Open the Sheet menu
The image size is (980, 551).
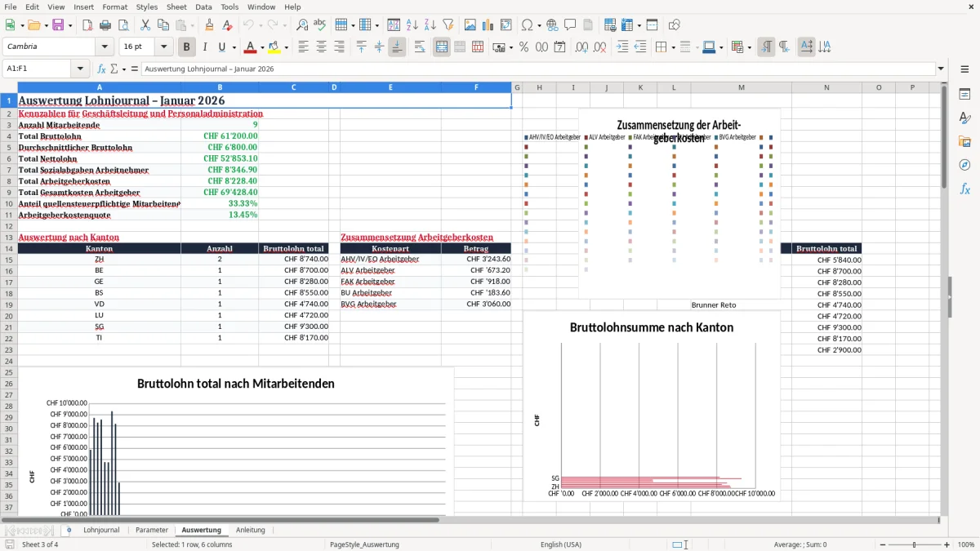[176, 7]
